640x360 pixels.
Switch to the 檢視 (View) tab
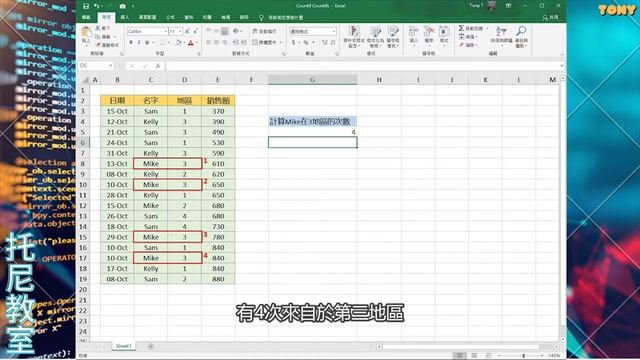(225, 18)
